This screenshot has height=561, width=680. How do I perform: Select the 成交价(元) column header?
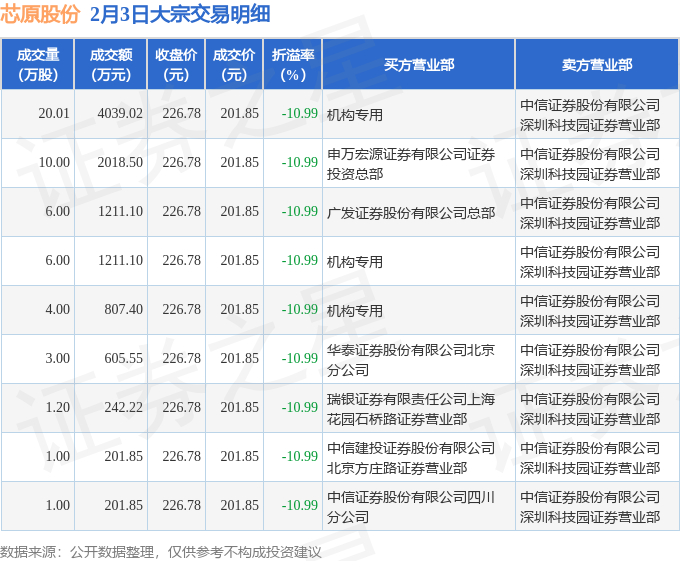[x=234, y=65]
